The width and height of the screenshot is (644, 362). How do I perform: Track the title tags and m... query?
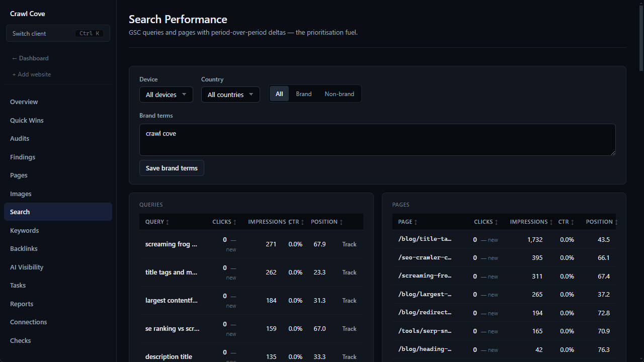(349, 273)
